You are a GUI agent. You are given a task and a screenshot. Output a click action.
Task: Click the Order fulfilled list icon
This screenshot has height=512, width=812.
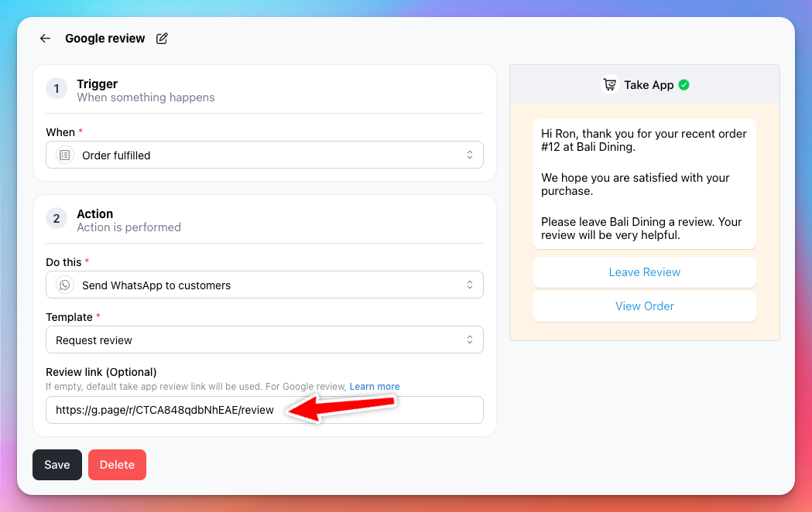pos(65,155)
